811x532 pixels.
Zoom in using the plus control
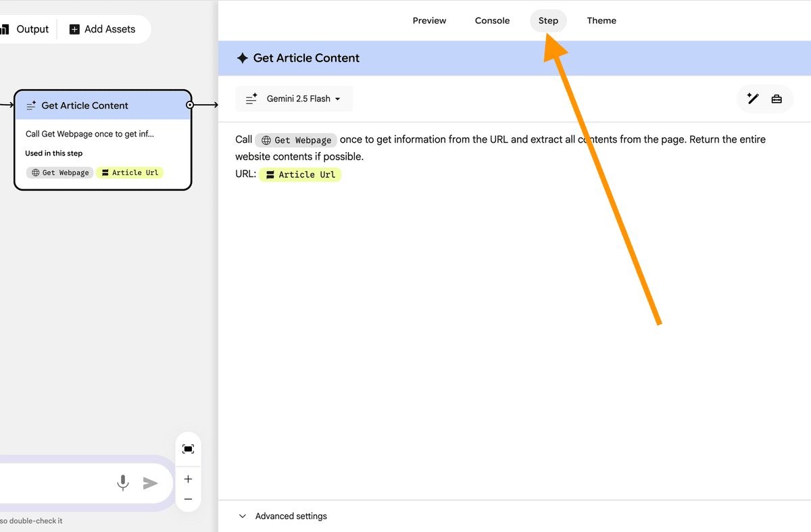pos(187,479)
